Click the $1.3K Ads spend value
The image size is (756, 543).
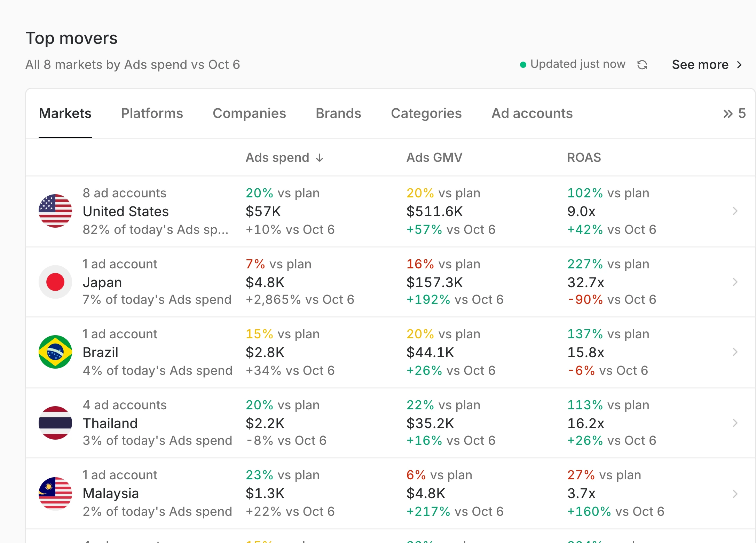click(265, 493)
